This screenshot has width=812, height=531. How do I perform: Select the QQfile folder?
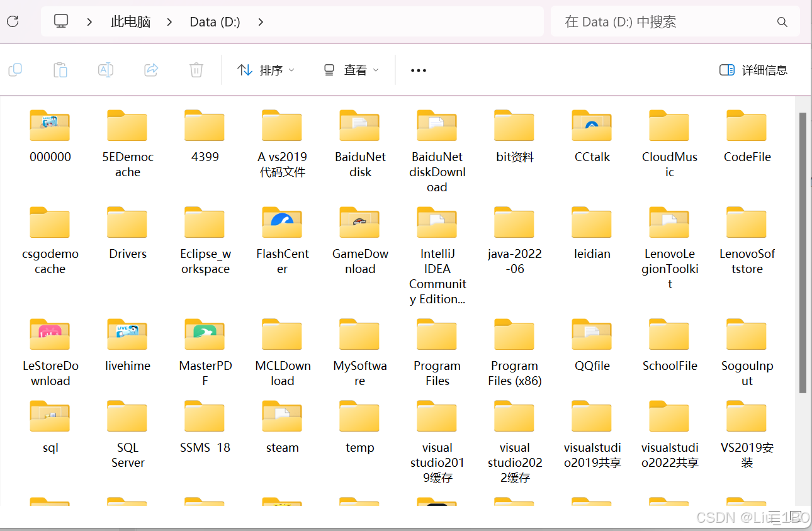click(592, 345)
